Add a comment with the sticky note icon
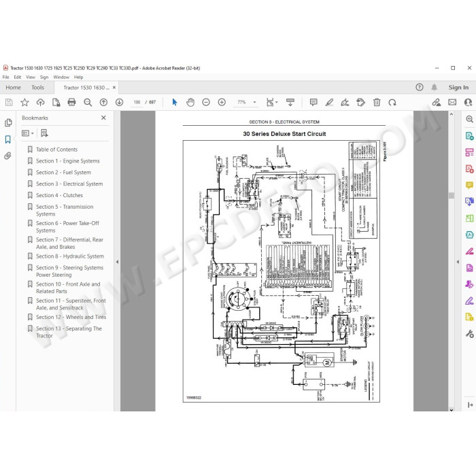This screenshot has height=476, width=476. [313, 102]
